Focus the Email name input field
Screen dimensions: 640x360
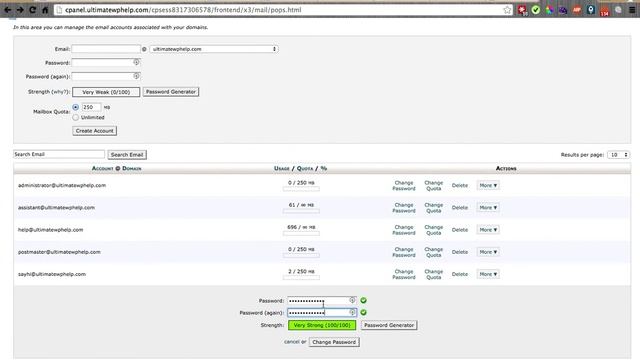(106, 49)
